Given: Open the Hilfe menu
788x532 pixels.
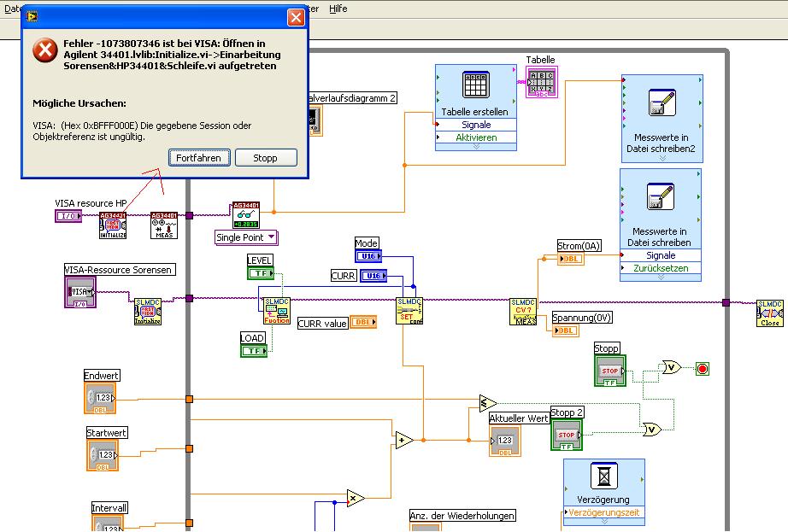Looking at the screenshot, I should tap(338, 8).
